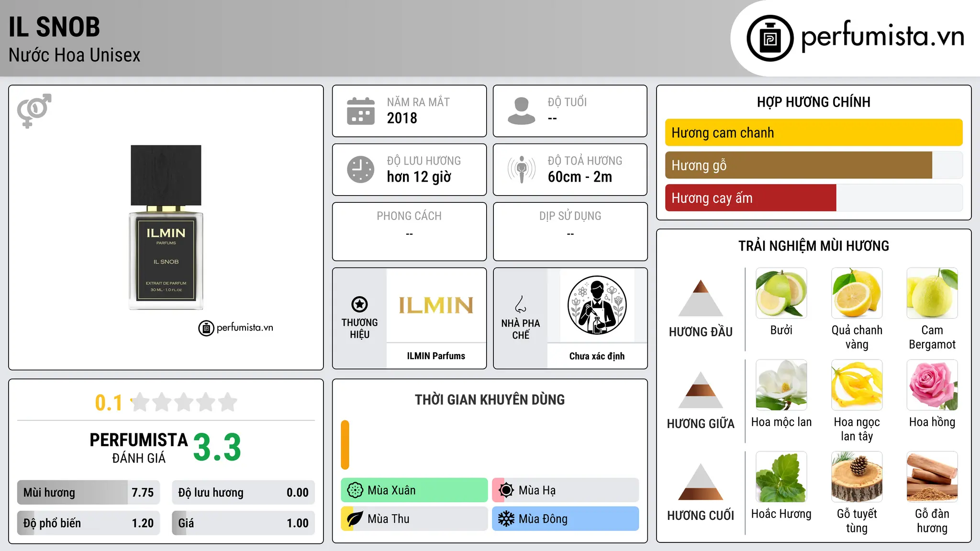Click the launch year 2018 value
The height and width of the screenshot is (551, 980).
(x=402, y=118)
